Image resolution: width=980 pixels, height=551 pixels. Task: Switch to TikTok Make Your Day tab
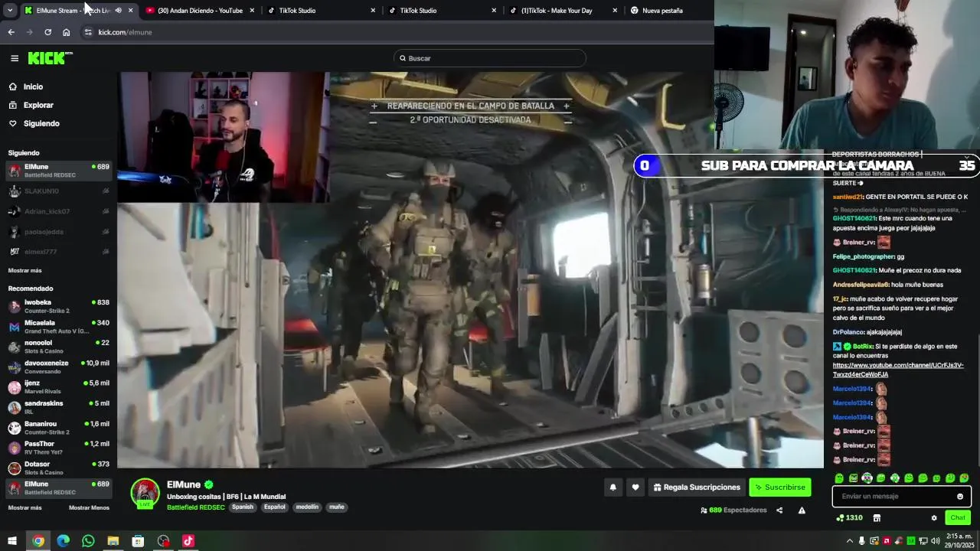(563, 11)
